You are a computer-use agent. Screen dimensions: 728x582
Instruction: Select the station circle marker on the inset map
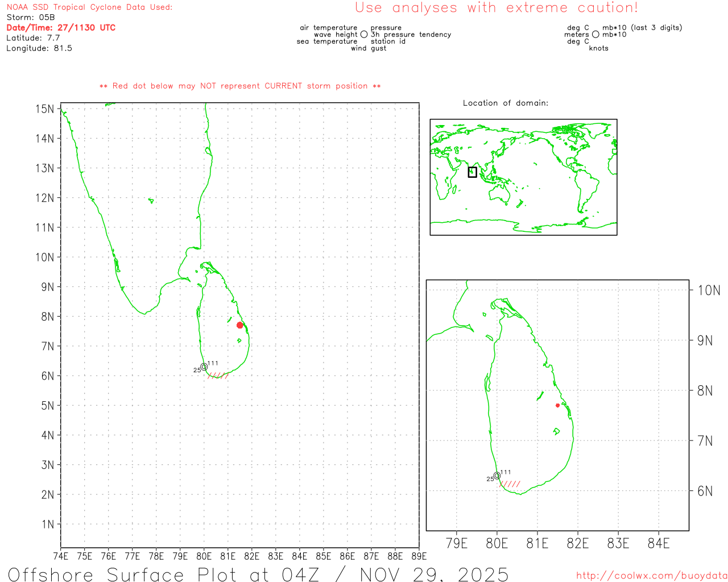[x=497, y=476]
